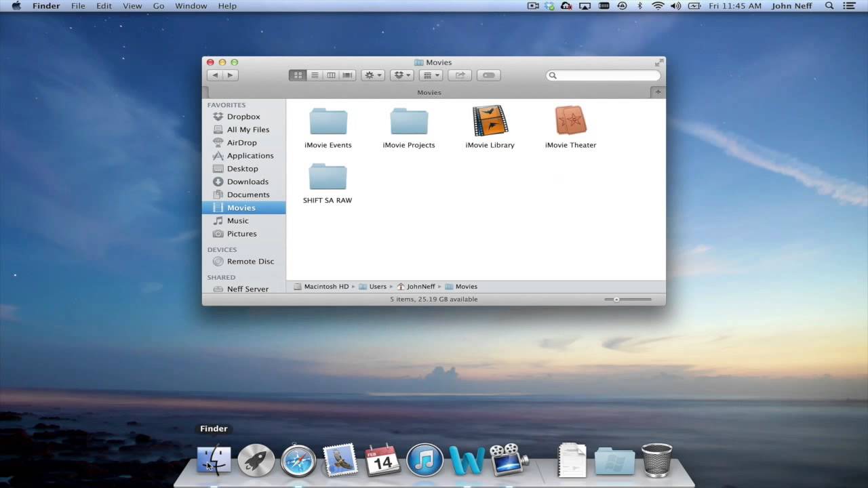
Task: Go back in Finder history
Action: [215, 75]
